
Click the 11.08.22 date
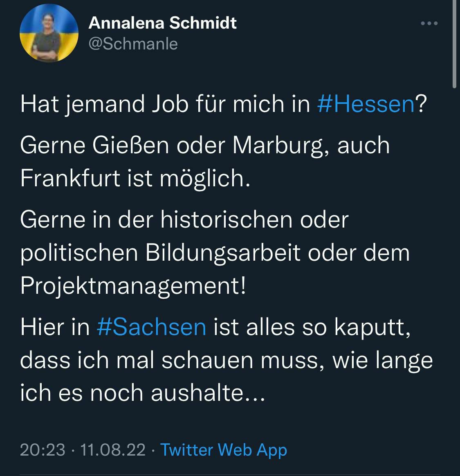point(113,450)
